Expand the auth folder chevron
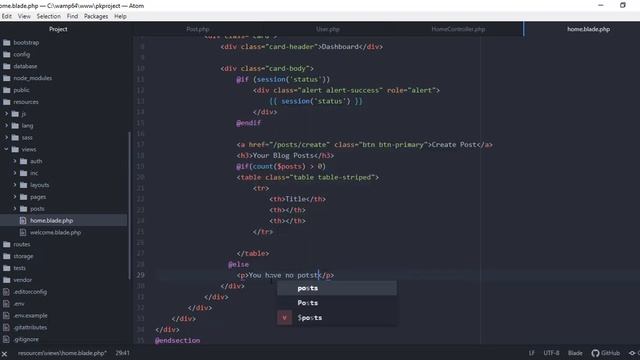Image resolution: width=640 pixels, height=360 pixels. pos(15,161)
